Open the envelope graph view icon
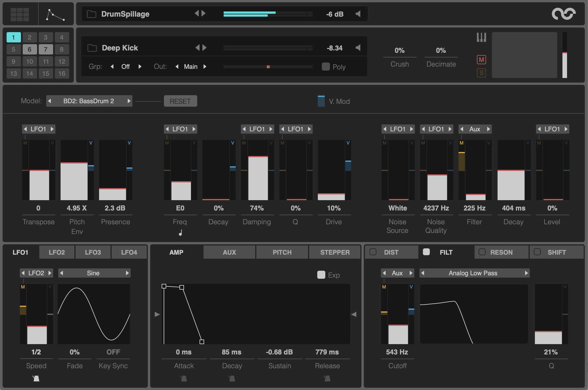The height and width of the screenshot is (390, 588). pyautogui.click(x=55, y=15)
